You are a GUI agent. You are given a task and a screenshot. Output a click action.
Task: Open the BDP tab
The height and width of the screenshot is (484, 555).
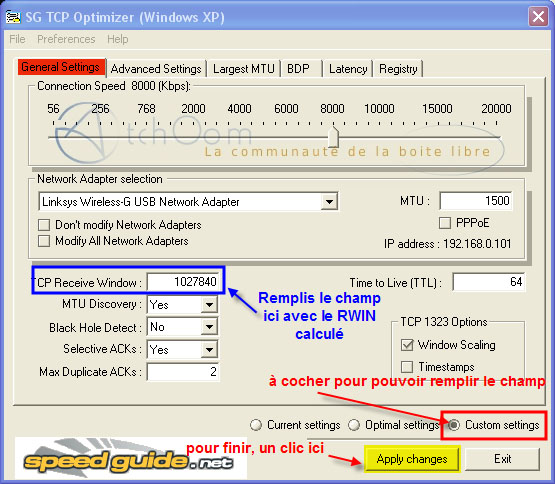coord(298,69)
